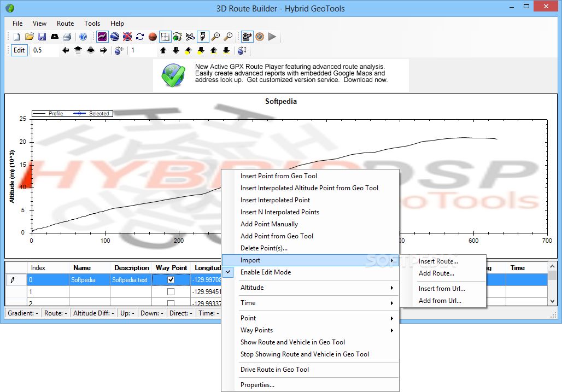The image size is (562, 392).
Task: Click the up arrow with yellow dot
Action: pos(189,50)
